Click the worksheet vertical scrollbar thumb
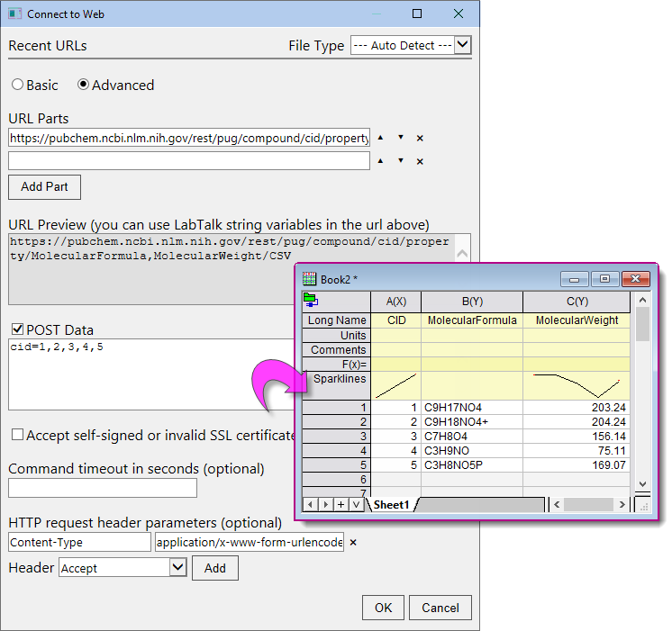 (x=642, y=325)
